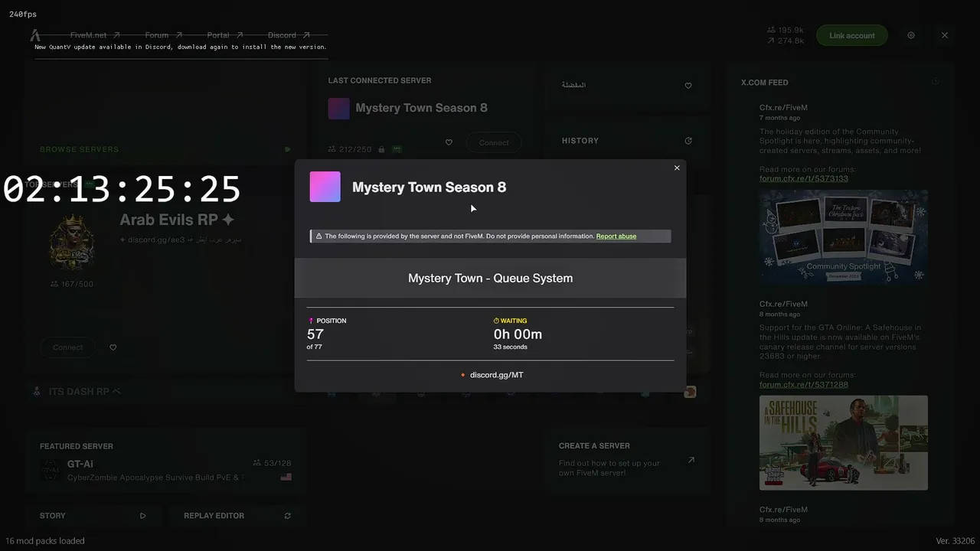
Task: Click the first Cfx.re/FiveM post author
Action: click(x=783, y=108)
